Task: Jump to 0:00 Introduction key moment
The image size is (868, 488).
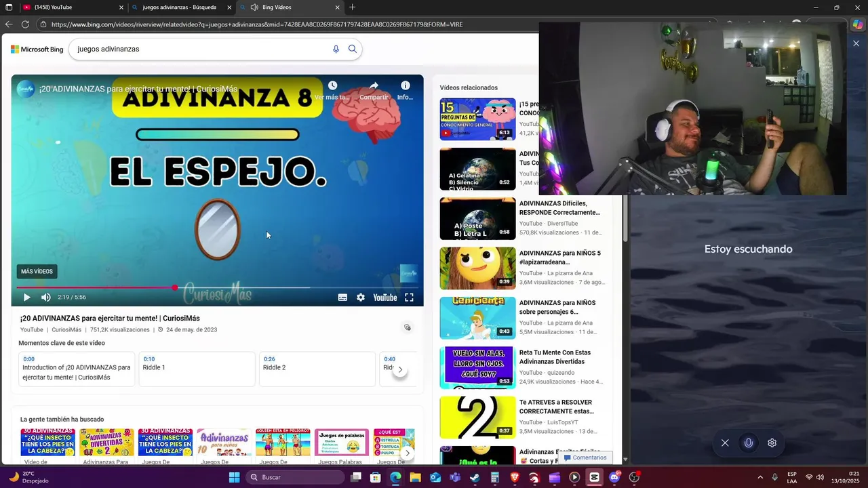Action: [77, 369]
